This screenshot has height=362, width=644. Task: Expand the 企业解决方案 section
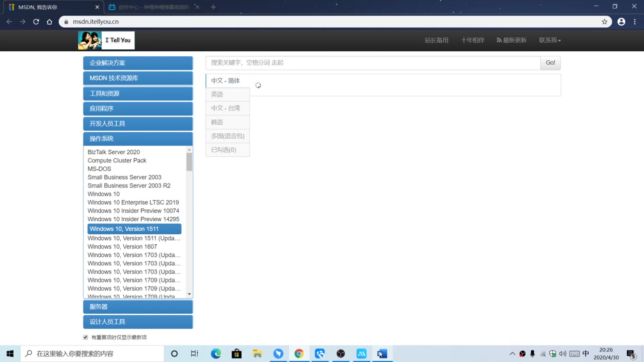138,63
